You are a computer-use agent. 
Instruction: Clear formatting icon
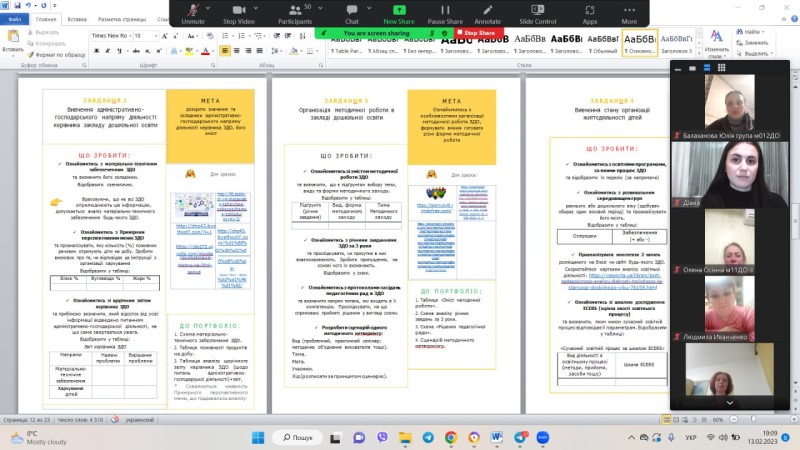(x=210, y=36)
